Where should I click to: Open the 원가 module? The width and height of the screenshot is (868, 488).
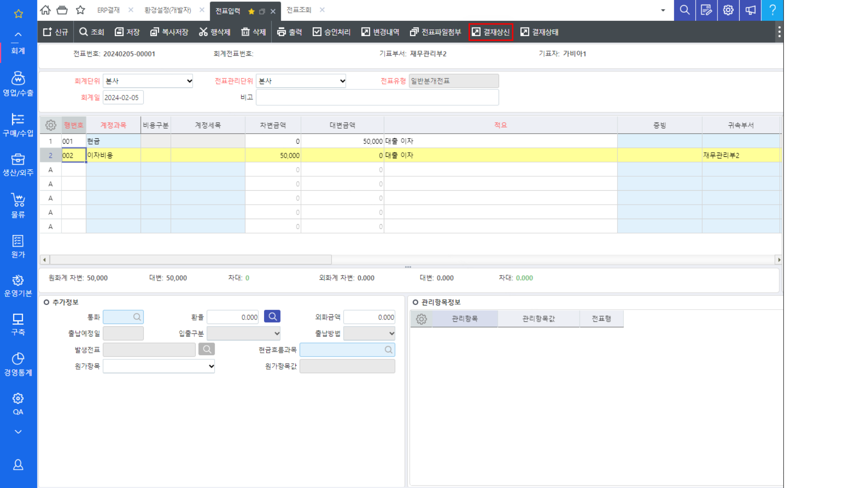(x=18, y=246)
